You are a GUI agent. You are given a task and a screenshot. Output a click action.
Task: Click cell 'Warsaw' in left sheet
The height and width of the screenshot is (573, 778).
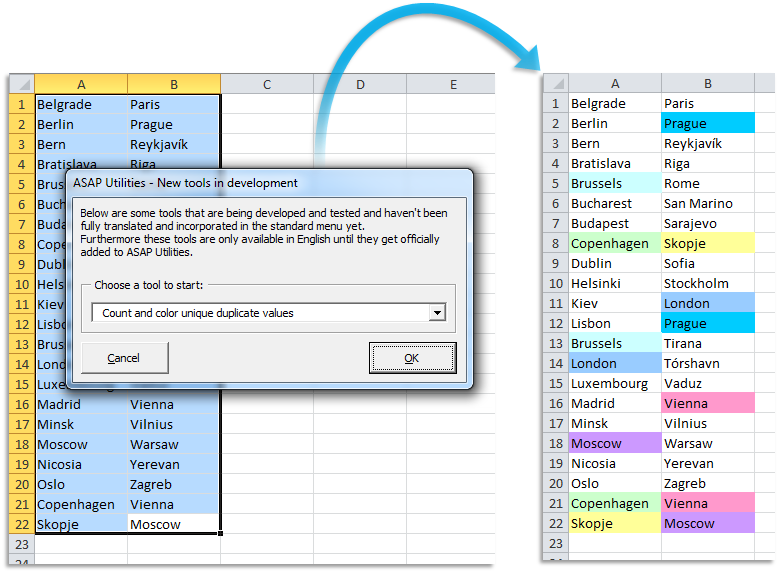[174, 444]
